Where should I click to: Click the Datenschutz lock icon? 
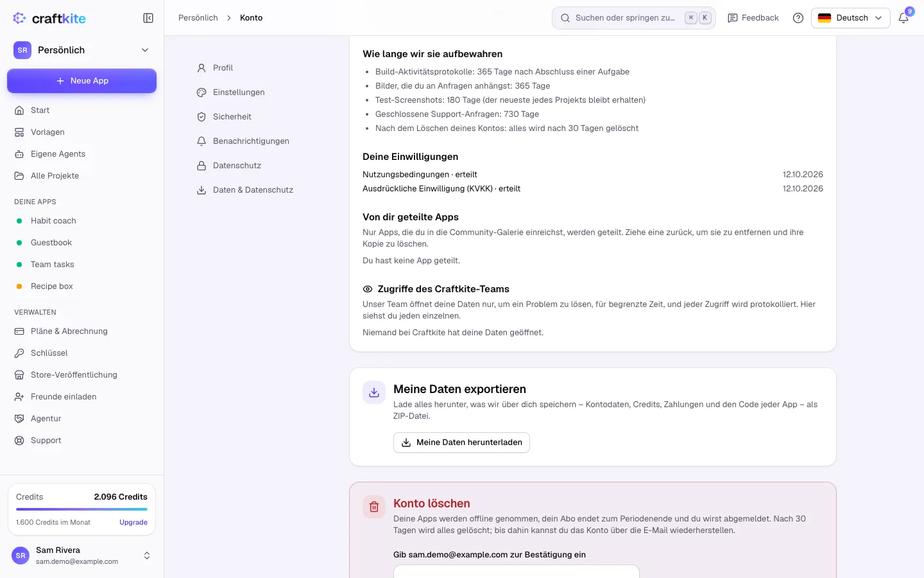pyautogui.click(x=201, y=166)
